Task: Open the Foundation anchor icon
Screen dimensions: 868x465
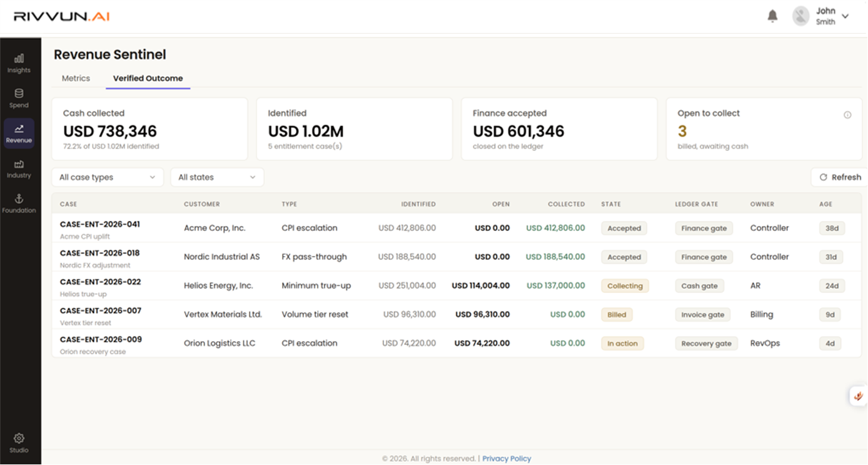Action: click(x=19, y=203)
